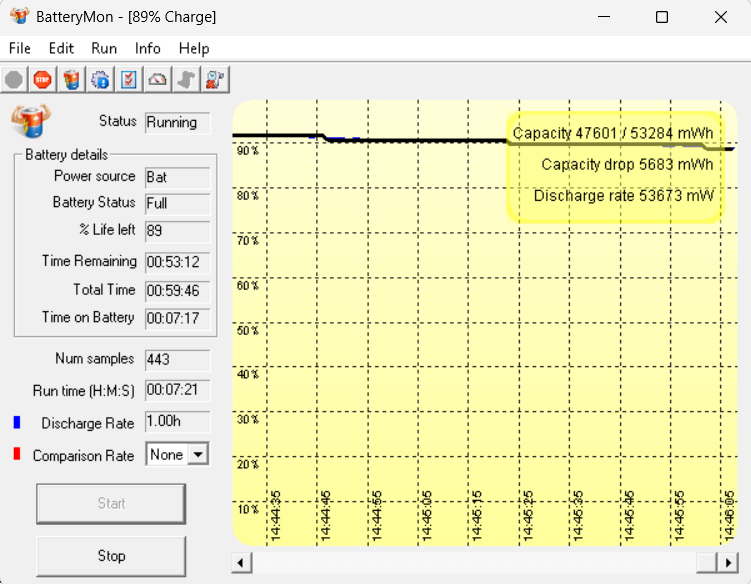
Task: Click the 10% axis label on the graph
Action: [x=248, y=509]
